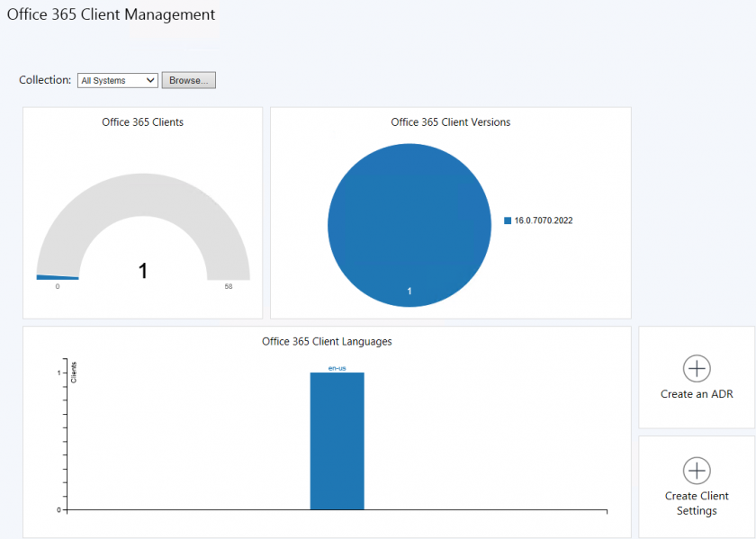756x539 pixels.
Task: Click the Clients axis label on the bar chart
Action: 76,372
